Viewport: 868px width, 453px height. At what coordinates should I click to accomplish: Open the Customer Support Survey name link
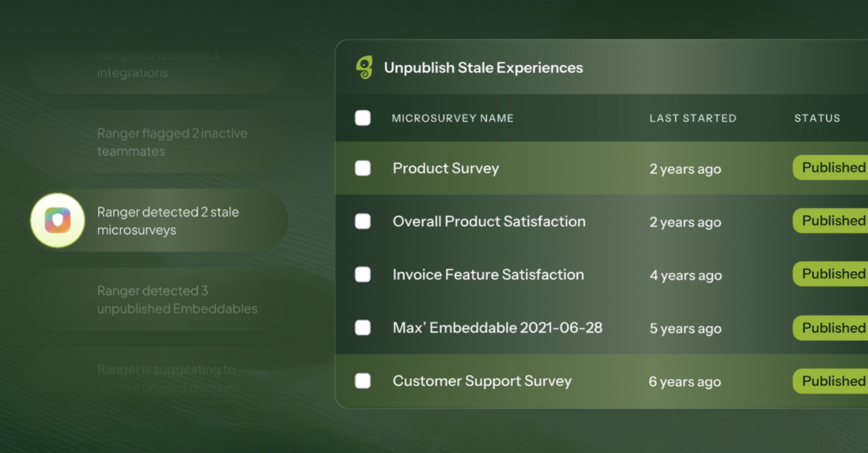(482, 381)
